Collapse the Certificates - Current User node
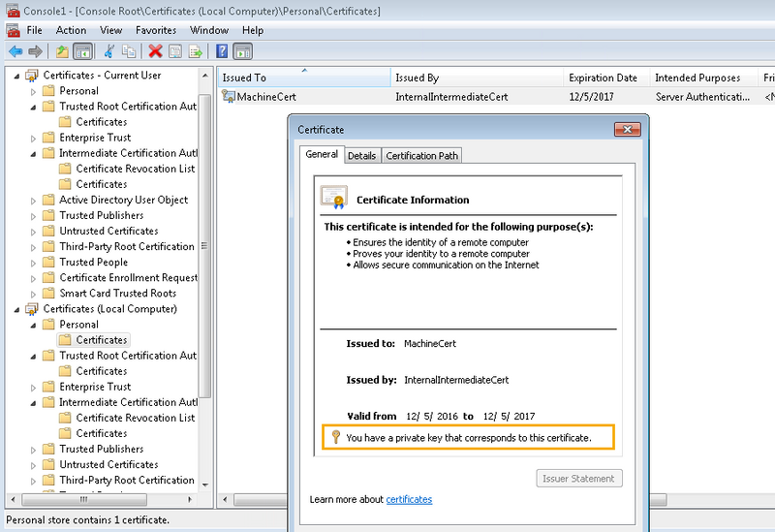 coord(17,76)
